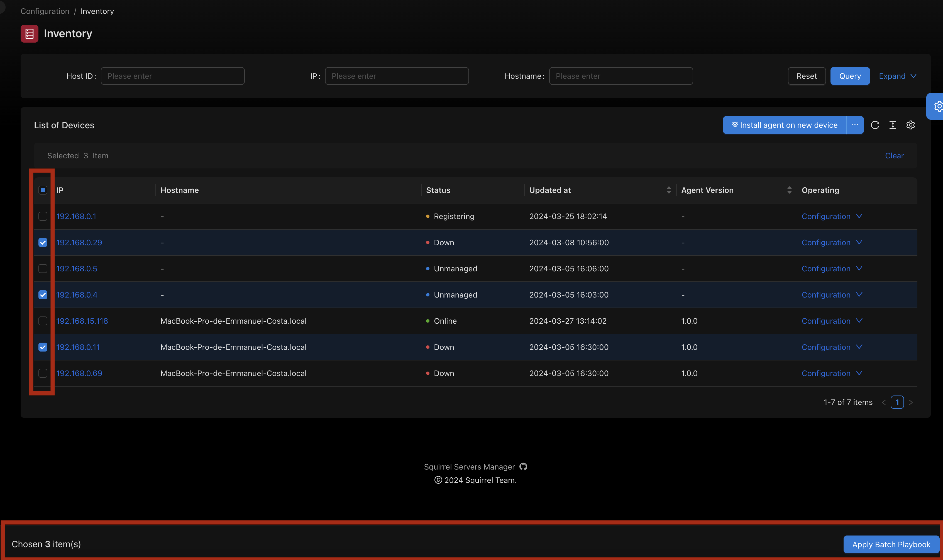Open device link 192.168.0.69
943x560 pixels.
[x=79, y=373]
